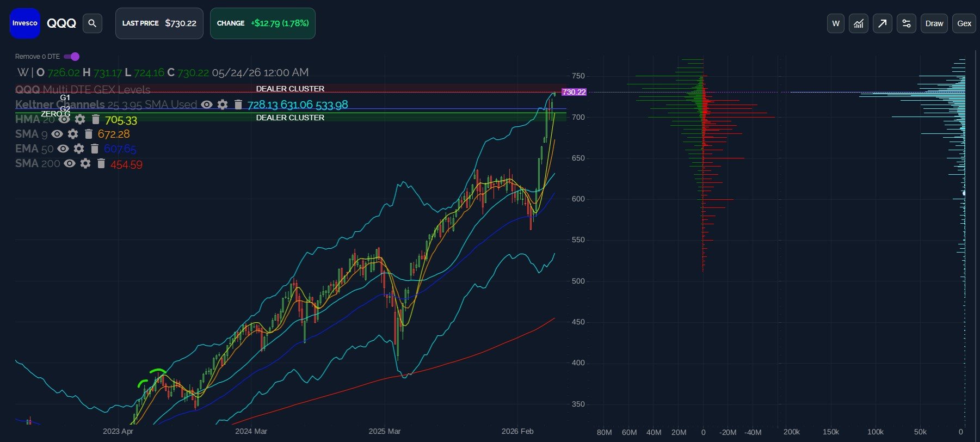Hide the SMA 9 indicator
Image resolution: width=980 pixels, height=442 pixels.
coord(57,134)
